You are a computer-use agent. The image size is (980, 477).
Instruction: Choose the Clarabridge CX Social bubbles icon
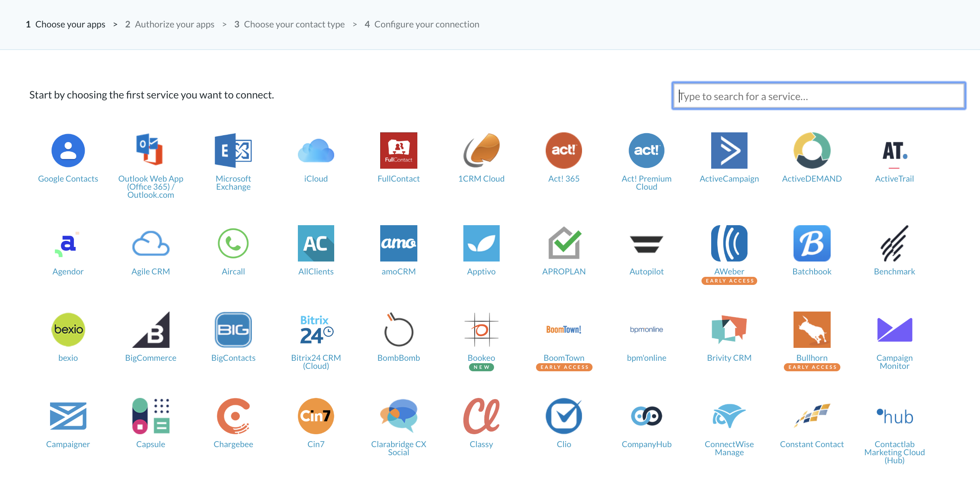399,416
